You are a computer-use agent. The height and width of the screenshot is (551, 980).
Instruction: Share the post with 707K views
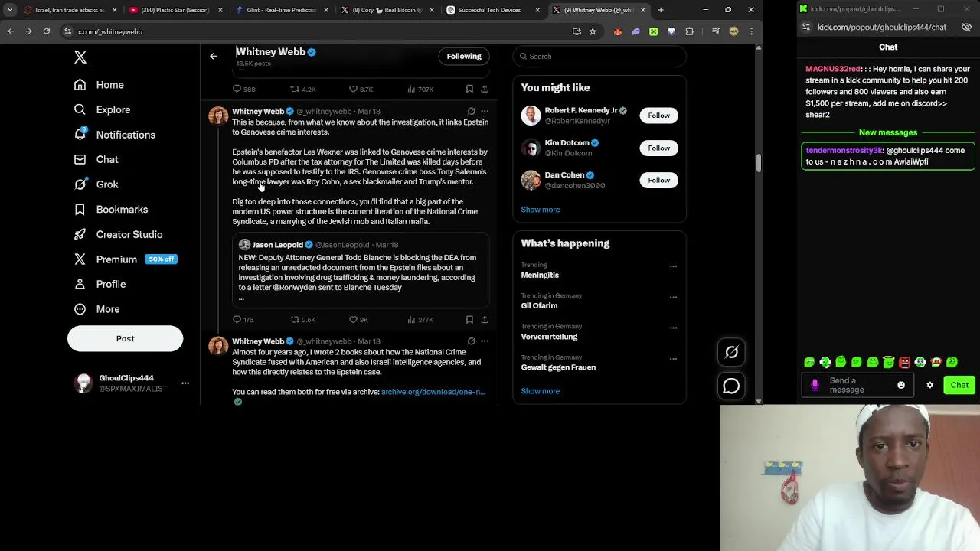[x=485, y=89]
